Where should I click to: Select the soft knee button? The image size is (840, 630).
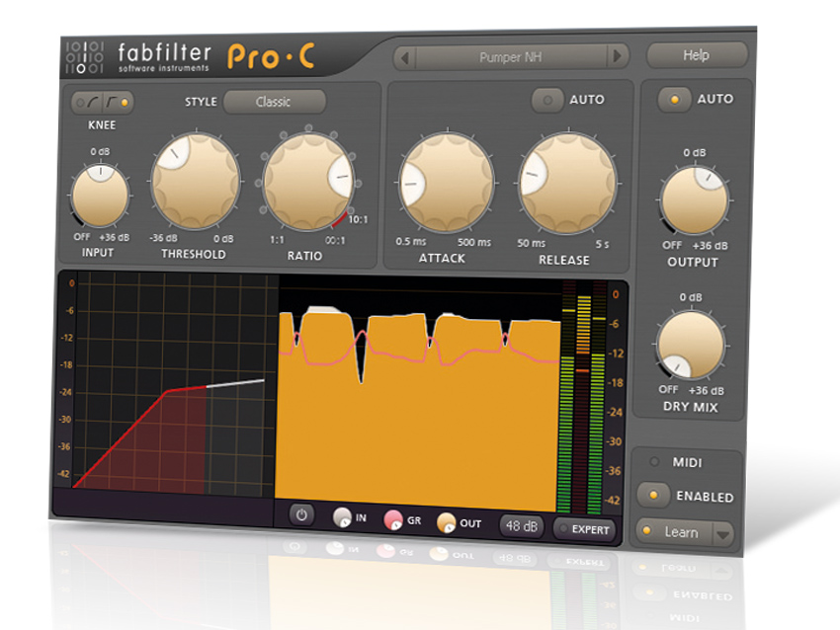pos(87,103)
